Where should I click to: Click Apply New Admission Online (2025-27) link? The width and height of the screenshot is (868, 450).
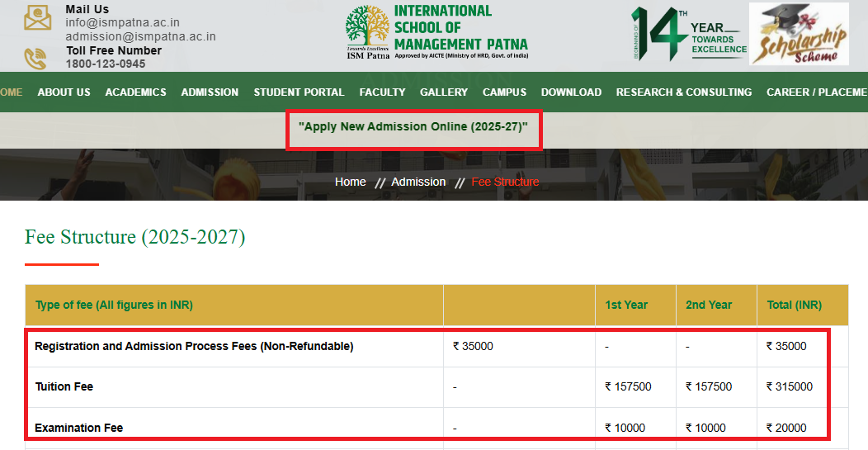413,126
